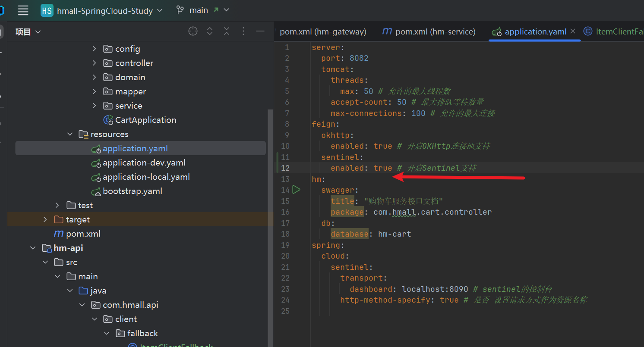Image resolution: width=644 pixels, height=347 pixels.
Task: Select bootstrap.yaml file
Action: (132, 191)
